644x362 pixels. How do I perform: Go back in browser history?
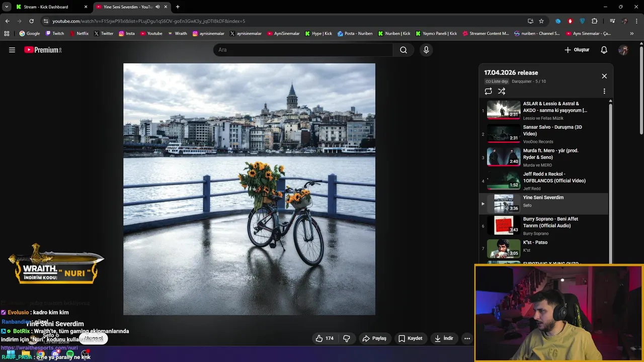tap(7, 21)
